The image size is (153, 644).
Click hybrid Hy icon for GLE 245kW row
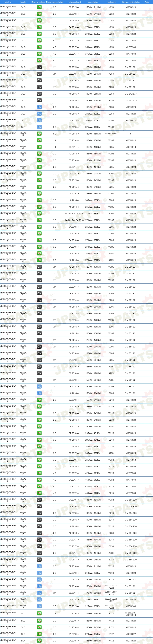pos(39,120)
